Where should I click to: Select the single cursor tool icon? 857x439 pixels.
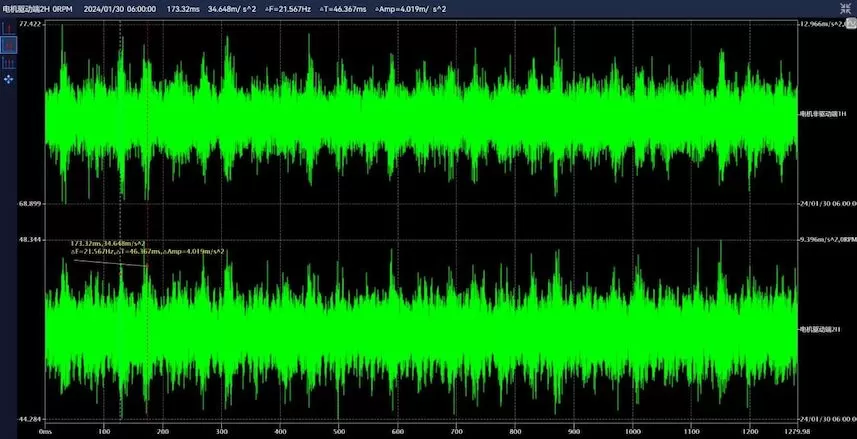click(10, 29)
